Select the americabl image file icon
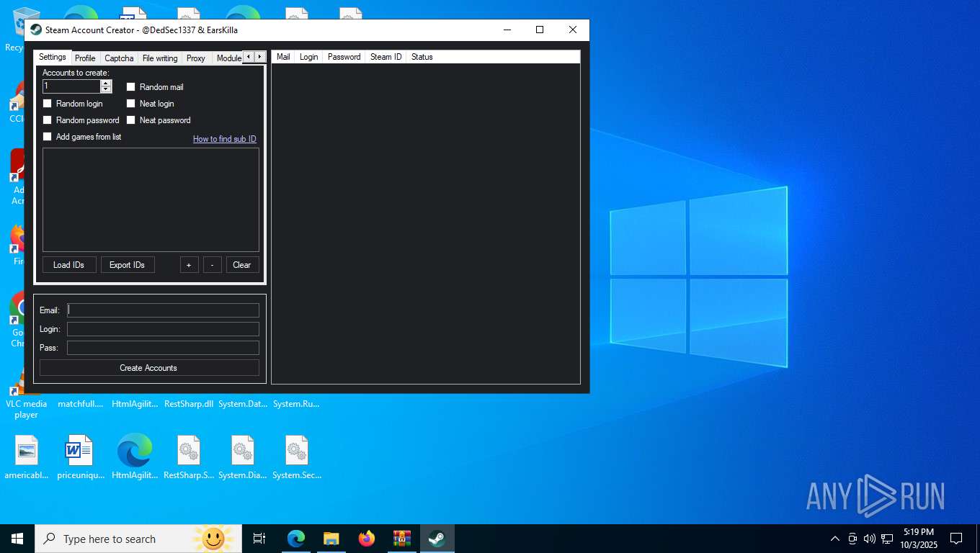Image resolution: width=980 pixels, height=553 pixels. tap(27, 457)
